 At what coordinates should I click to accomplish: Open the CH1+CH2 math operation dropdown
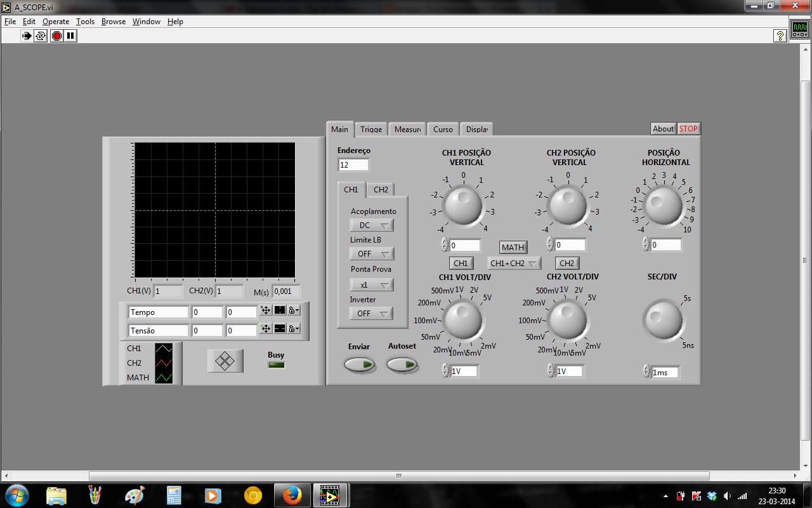point(514,263)
